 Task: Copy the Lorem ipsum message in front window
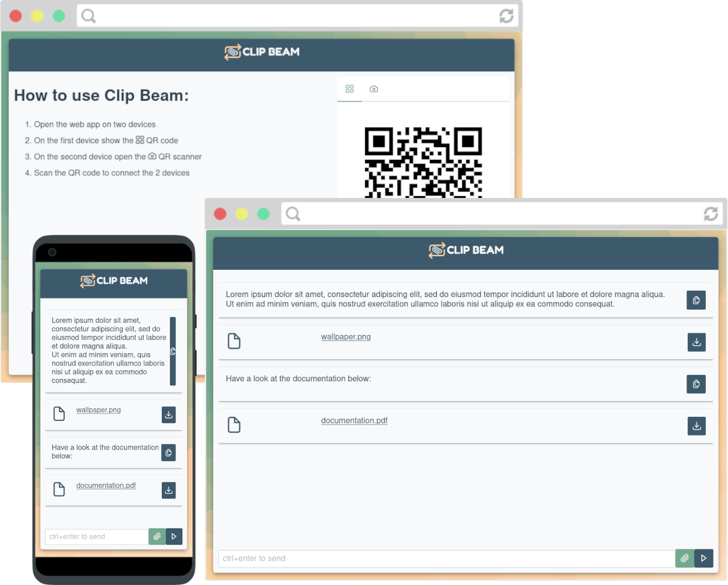[696, 300]
